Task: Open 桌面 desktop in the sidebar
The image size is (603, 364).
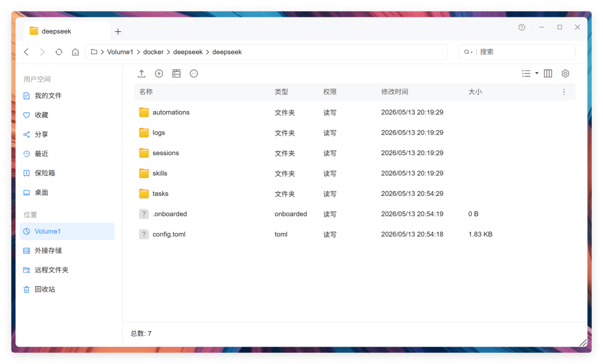Action: click(67, 193)
